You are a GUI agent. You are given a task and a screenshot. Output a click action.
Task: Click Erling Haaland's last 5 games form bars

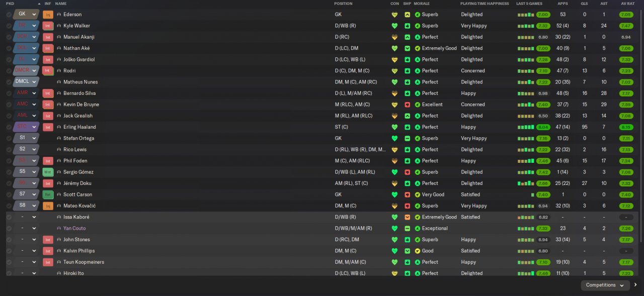point(526,127)
